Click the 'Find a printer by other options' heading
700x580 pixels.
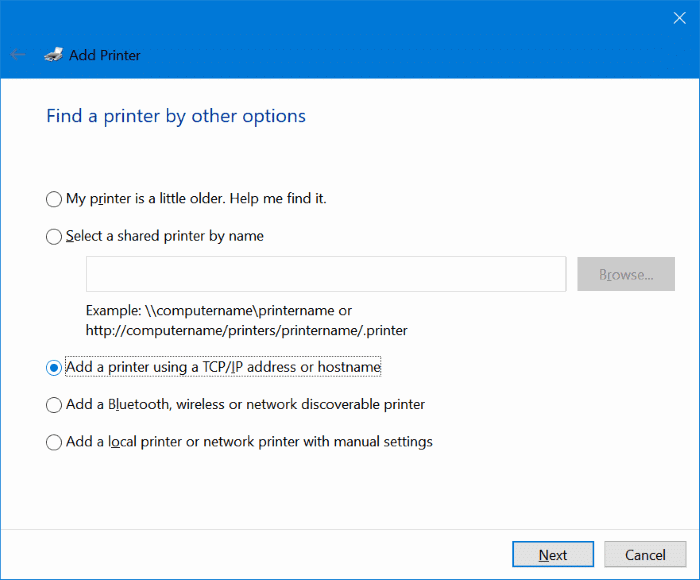(176, 116)
